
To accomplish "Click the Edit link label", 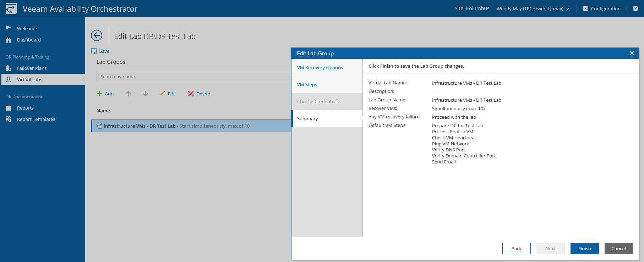I will click(172, 94).
